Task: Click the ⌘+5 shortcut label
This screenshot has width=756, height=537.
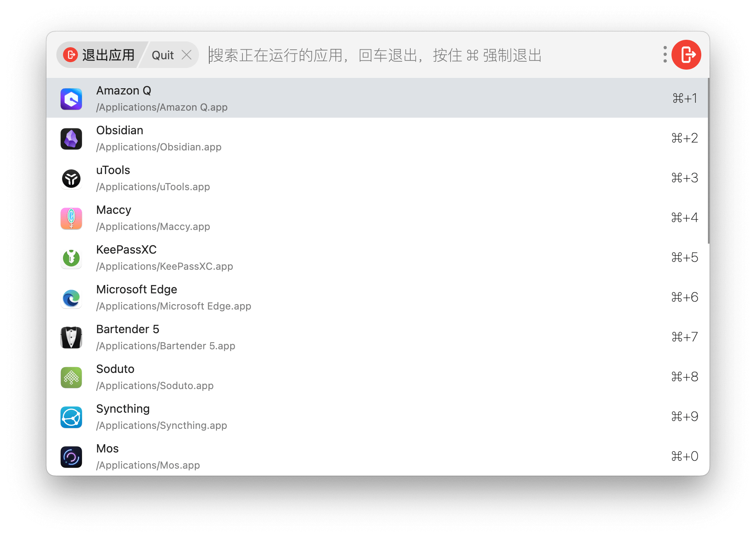Action: click(685, 257)
